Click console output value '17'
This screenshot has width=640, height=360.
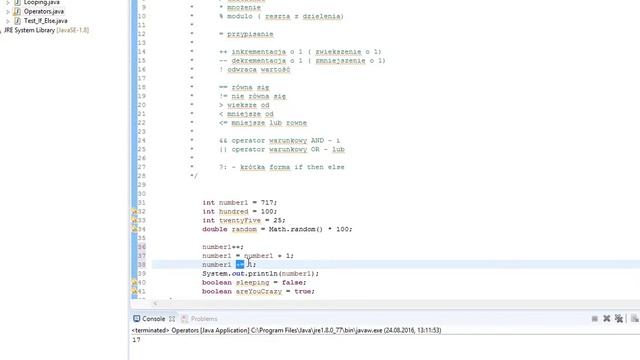136,340
